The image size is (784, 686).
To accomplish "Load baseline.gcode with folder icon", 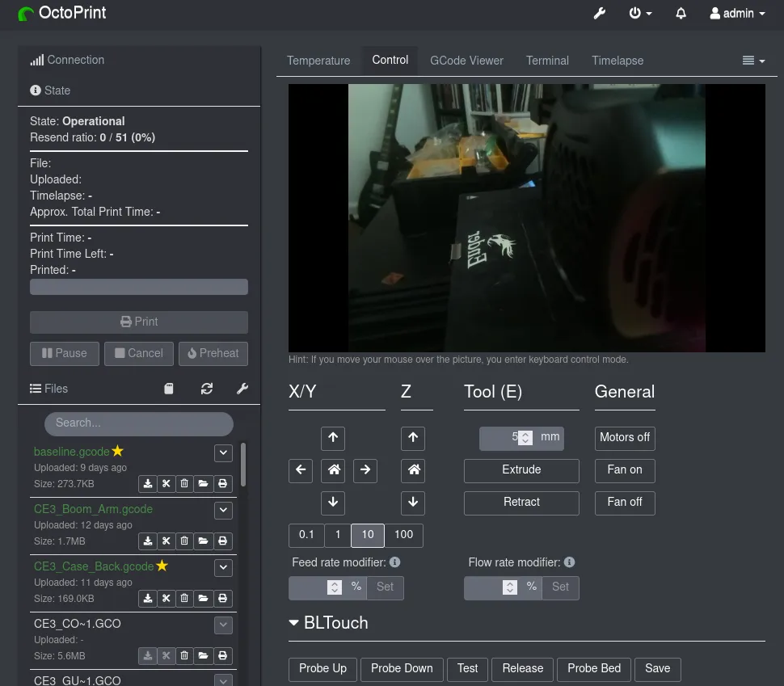I will pos(203,483).
